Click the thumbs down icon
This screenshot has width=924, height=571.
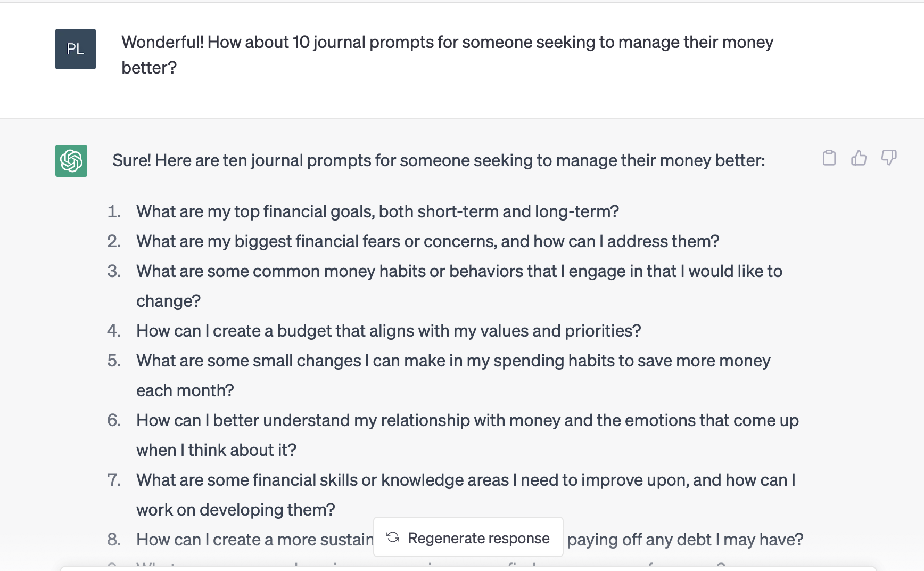click(889, 158)
